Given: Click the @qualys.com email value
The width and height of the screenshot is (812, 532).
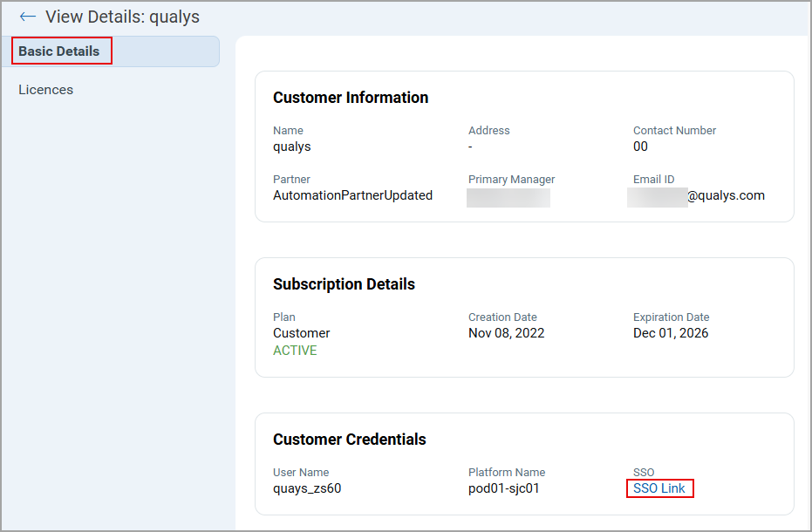Looking at the screenshot, I should [x=726, y=195].
